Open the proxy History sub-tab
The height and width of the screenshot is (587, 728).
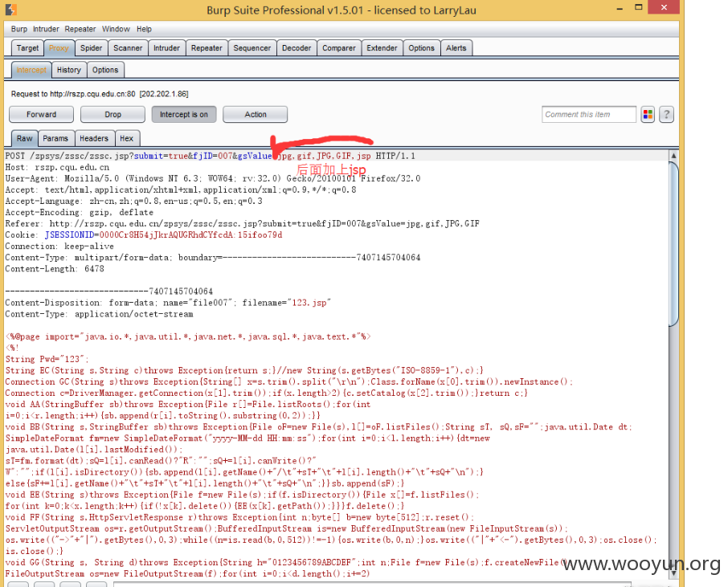[x=69, y=70]
